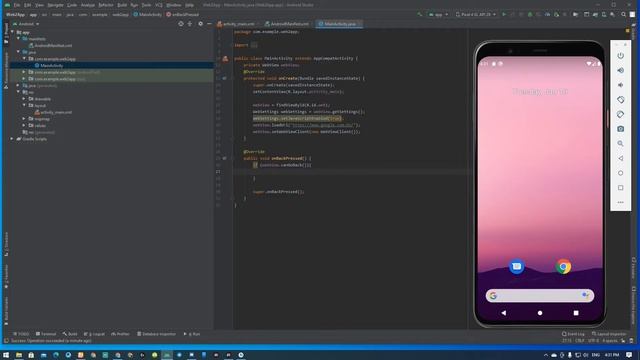Open the Build menu
Screen dimensions: 640x360
coord(122,5)
